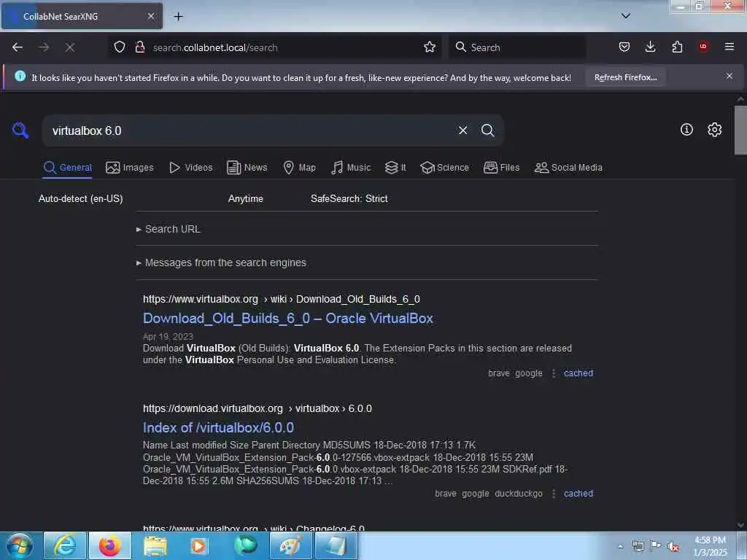Click the browser back arrow
This screenshot has height=560, width=747.
(x=18, y=47)
